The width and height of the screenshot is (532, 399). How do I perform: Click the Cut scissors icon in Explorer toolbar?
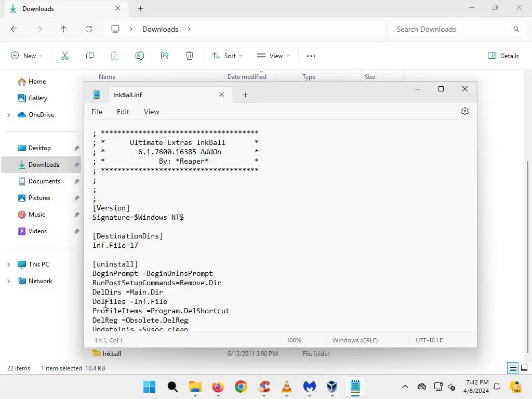[65, 56]
